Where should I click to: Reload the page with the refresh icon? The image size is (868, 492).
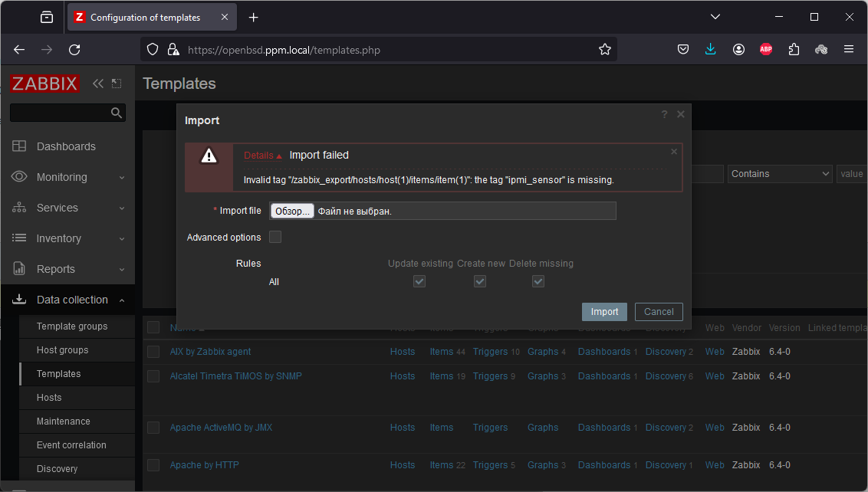[74, 49]
